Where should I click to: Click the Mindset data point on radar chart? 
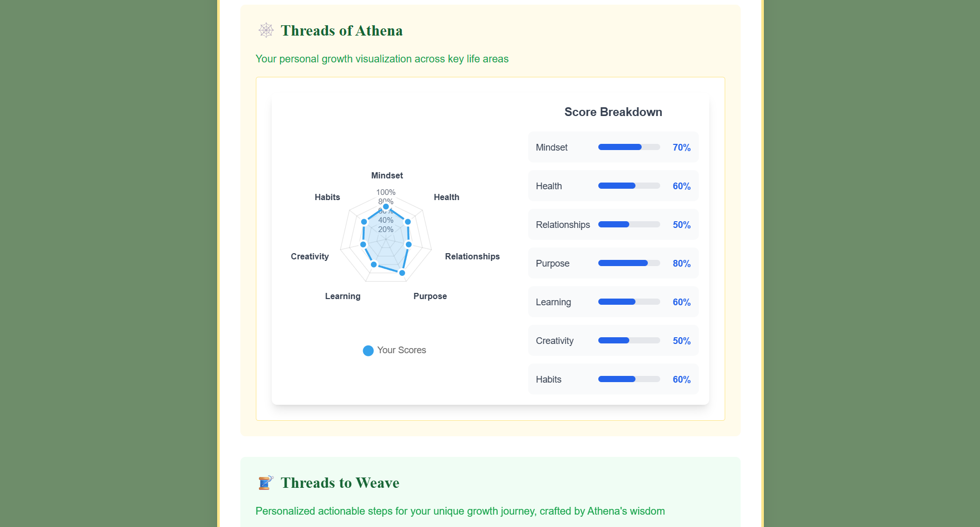coord(386,207)
